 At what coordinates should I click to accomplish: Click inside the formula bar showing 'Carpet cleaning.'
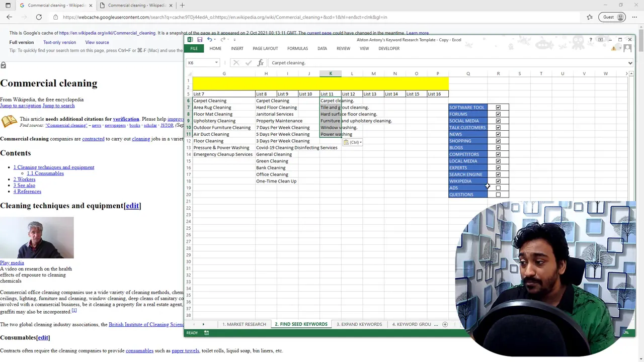(312, 62)
